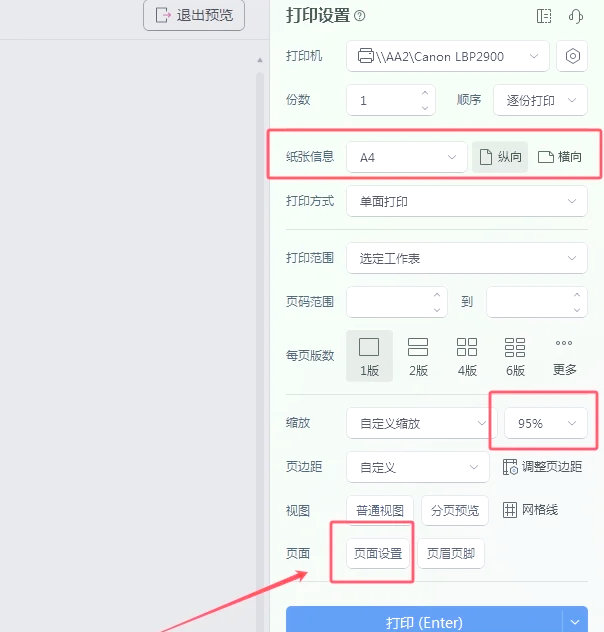Open the 95% zoom percentage dropdown
Screen dimensions: 604x632
tap(546, 423)
